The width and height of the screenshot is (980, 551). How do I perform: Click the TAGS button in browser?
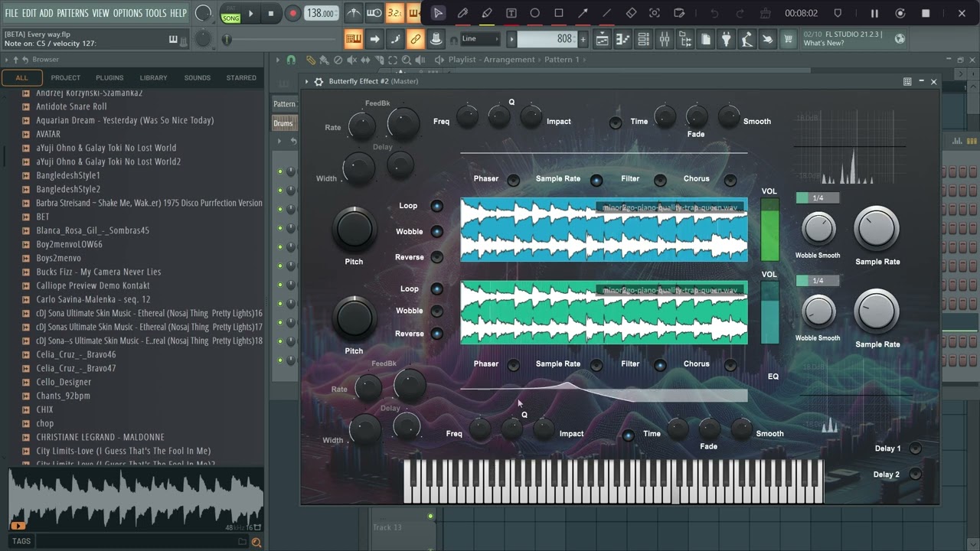click(21, 542)
